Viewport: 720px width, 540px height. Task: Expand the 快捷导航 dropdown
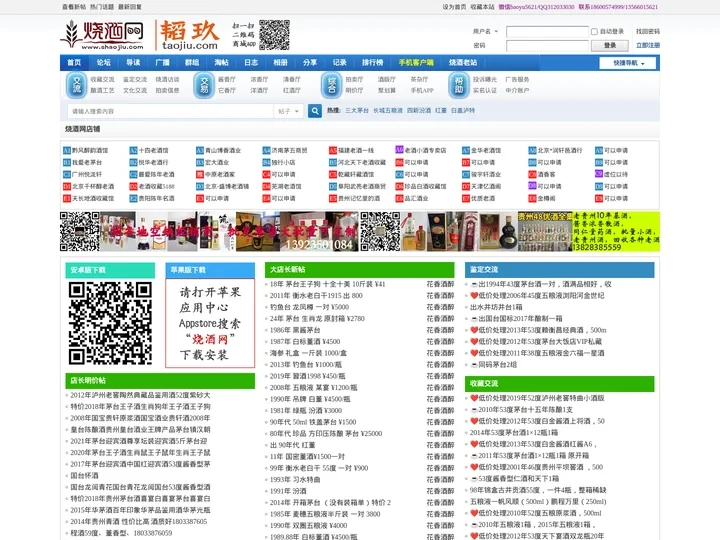pos(629,63)
